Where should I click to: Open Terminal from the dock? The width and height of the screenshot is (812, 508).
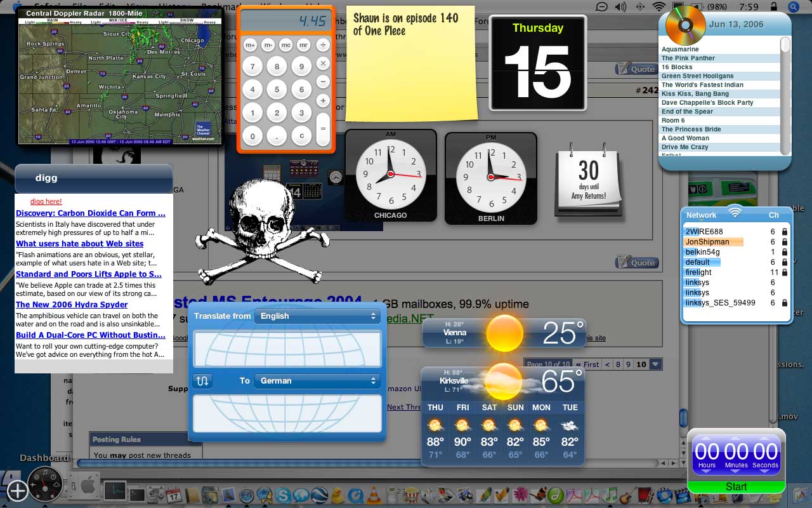coord(137,494)
